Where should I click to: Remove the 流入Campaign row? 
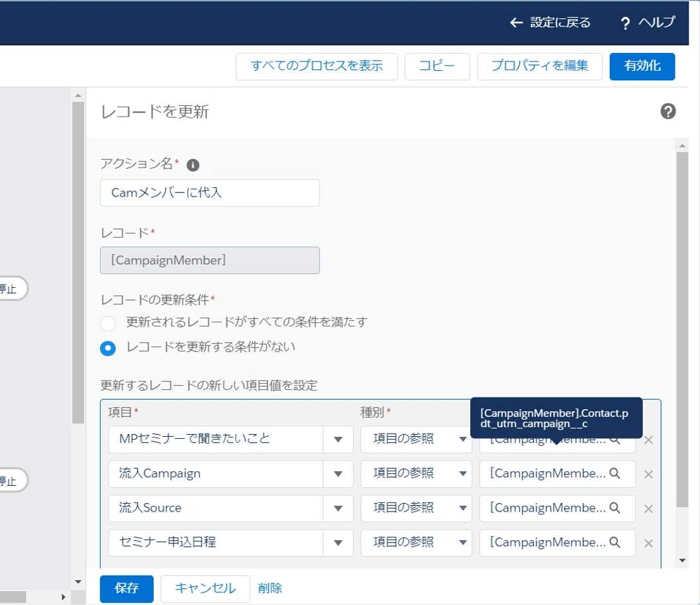click(648, 475)
